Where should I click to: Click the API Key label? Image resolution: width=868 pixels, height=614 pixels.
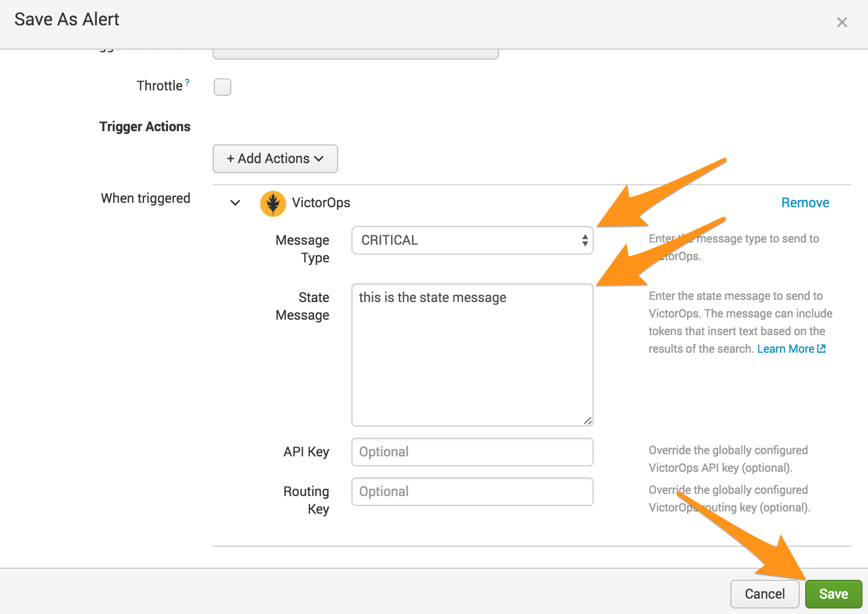pyautogui.click(x=306, y=452)
